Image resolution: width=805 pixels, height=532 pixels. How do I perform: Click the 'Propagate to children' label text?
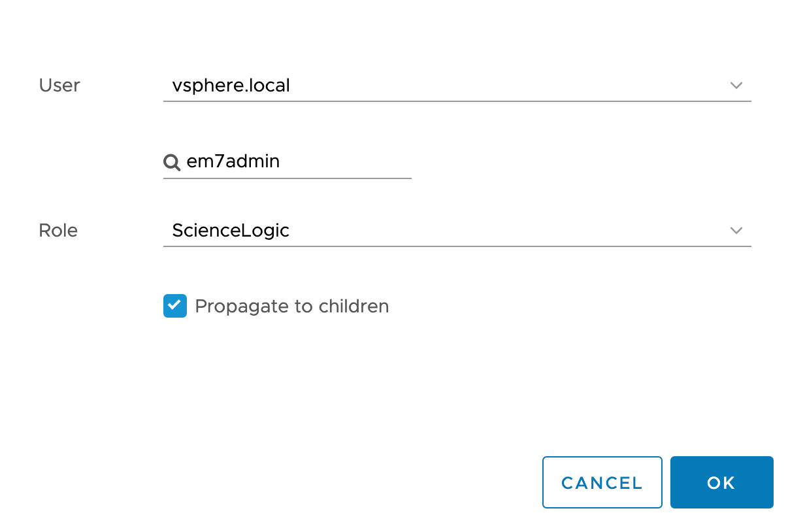[291, 306]
